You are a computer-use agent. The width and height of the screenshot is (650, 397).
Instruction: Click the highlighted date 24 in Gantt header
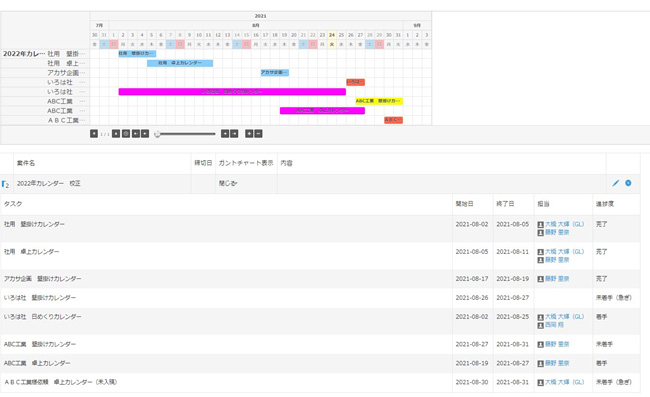(332, 35)
